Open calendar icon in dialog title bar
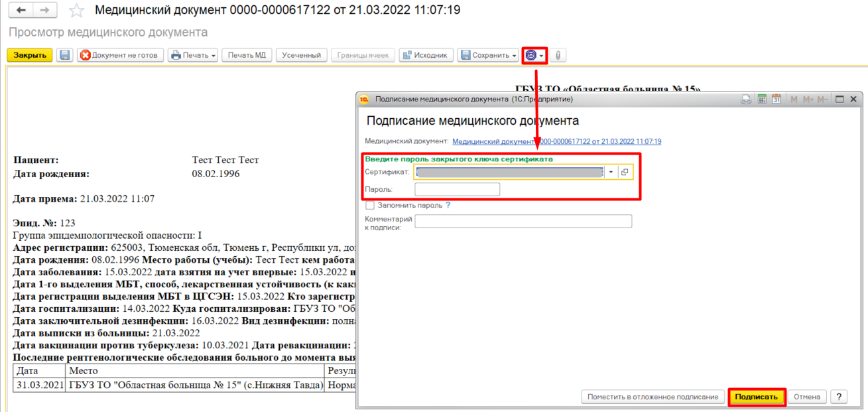This screenshot has width=868, height=412. click(x=776, y=100)
